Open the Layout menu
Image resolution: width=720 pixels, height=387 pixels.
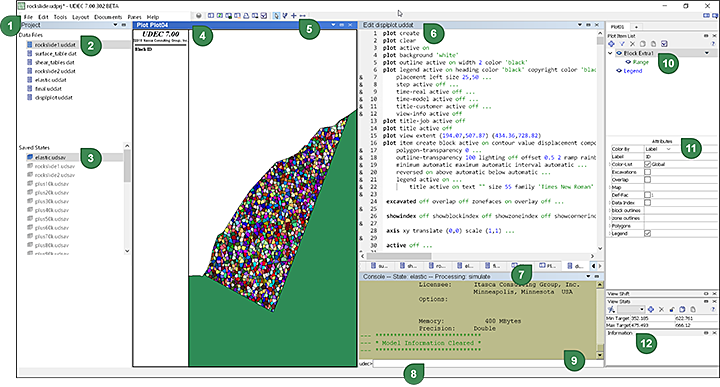80,17
